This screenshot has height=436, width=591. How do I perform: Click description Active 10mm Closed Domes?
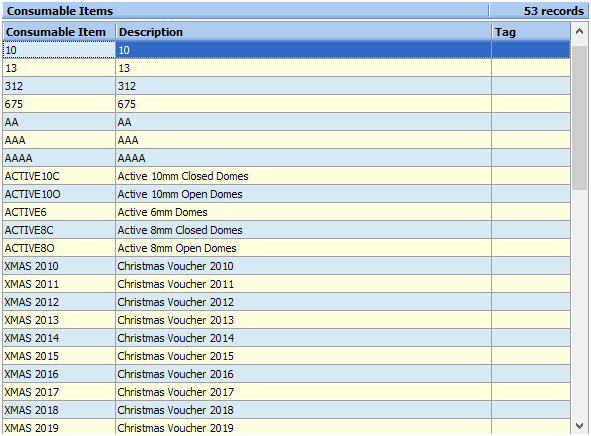pos(303,176)
